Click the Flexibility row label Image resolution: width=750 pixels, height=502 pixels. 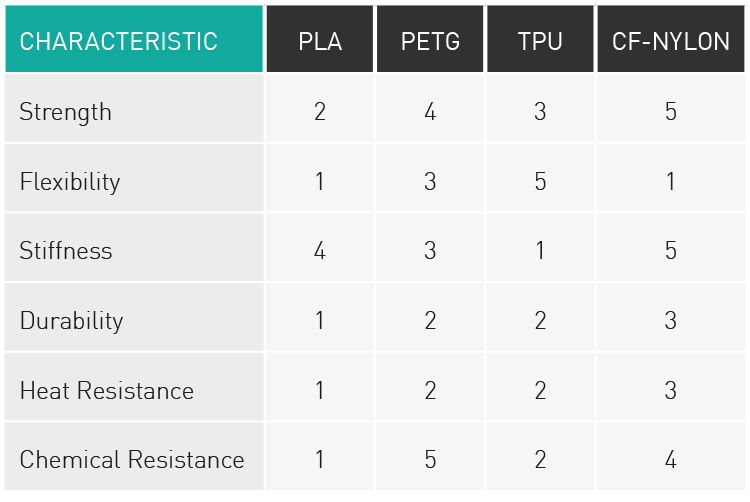pos(70,182)
